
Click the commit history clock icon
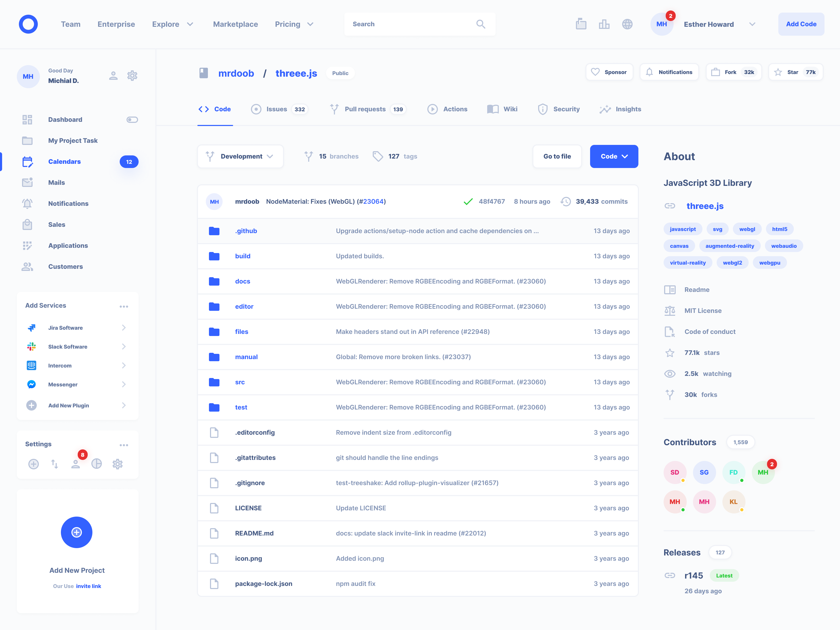pos(565,202)
